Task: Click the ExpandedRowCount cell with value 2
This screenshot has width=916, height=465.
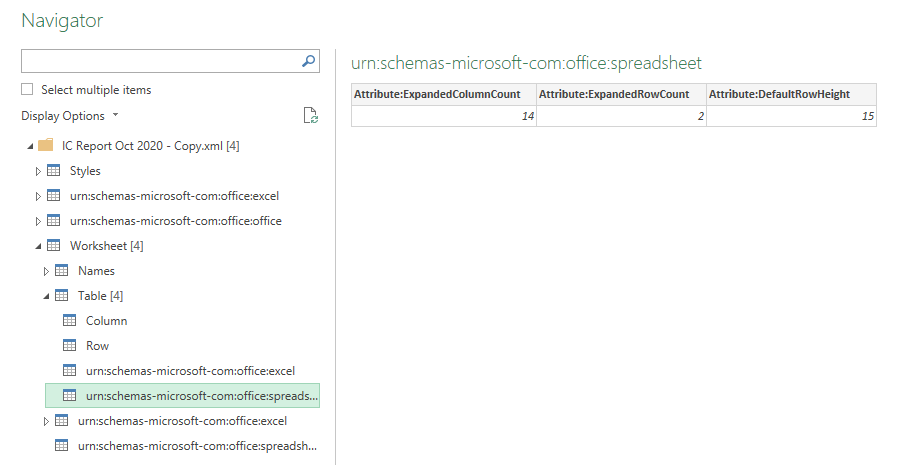Action: (x=621, y=116)
